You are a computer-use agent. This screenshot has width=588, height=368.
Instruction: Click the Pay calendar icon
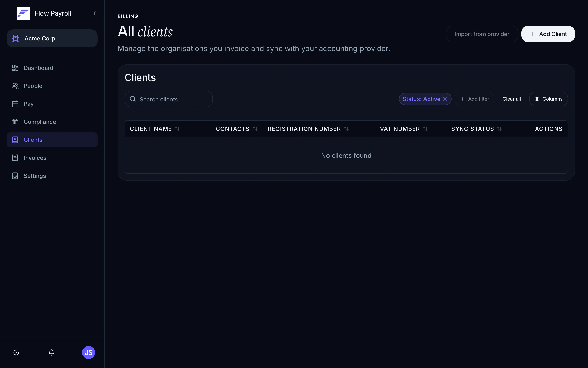coord(15,104)
